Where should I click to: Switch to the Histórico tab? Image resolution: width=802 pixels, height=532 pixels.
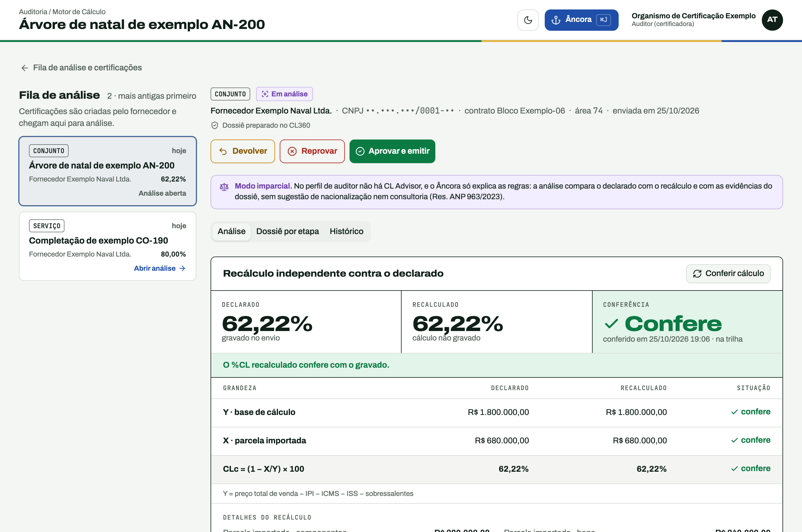pyautogui.click(x=346, y=231)
